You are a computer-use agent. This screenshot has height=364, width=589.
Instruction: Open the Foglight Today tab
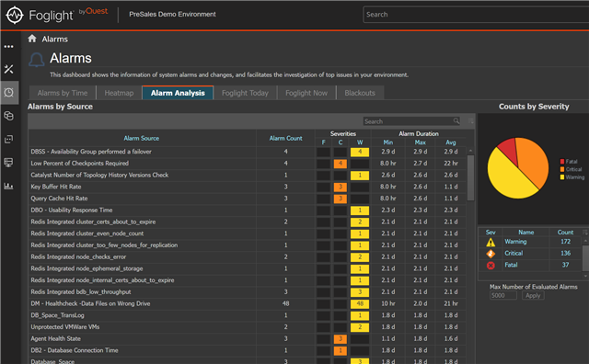[x=245, y=93]
